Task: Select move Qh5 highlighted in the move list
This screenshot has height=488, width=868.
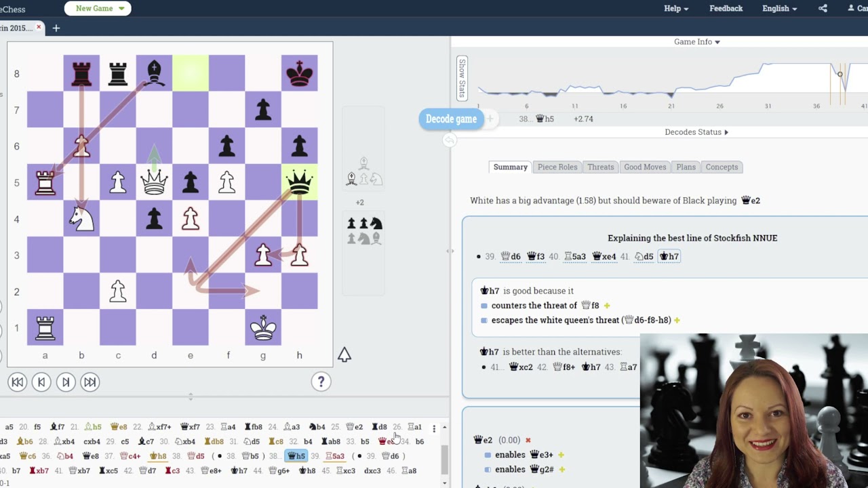Action: [296, 456]
